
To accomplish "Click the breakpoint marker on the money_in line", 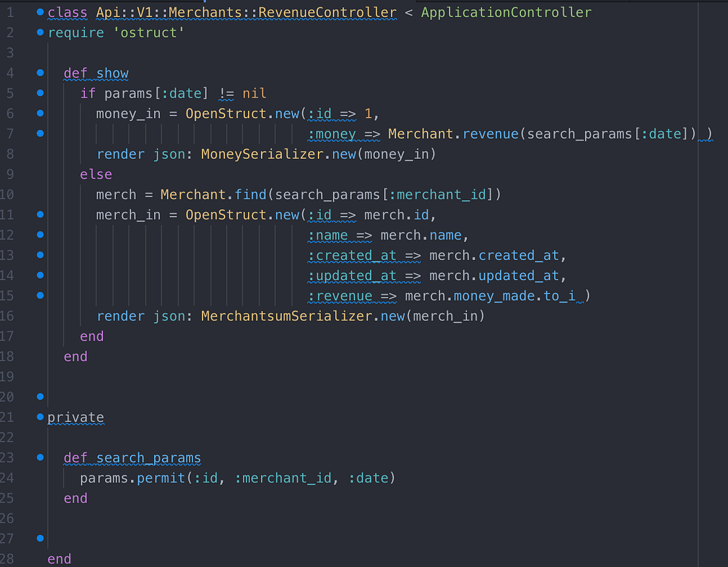I will click(40, 113).
